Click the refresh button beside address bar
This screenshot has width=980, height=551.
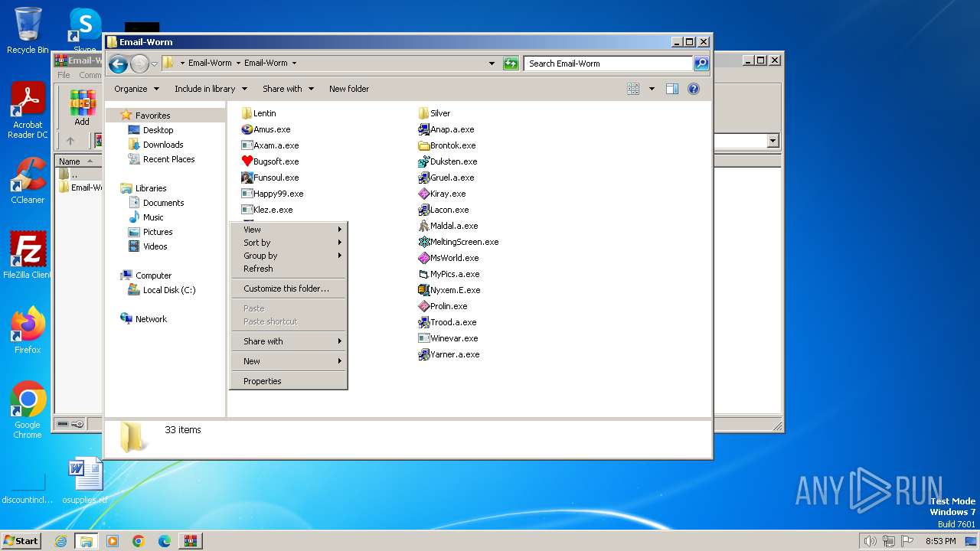511,64
